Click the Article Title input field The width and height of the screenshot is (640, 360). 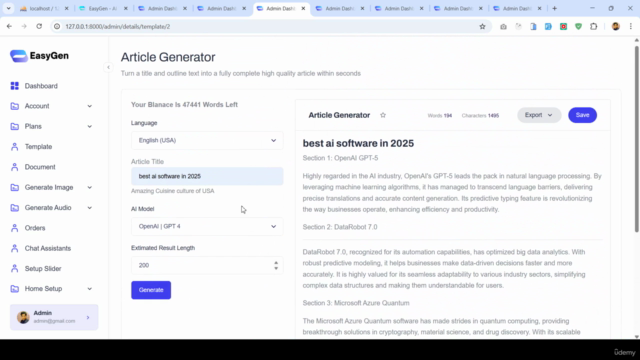point(207,176)
